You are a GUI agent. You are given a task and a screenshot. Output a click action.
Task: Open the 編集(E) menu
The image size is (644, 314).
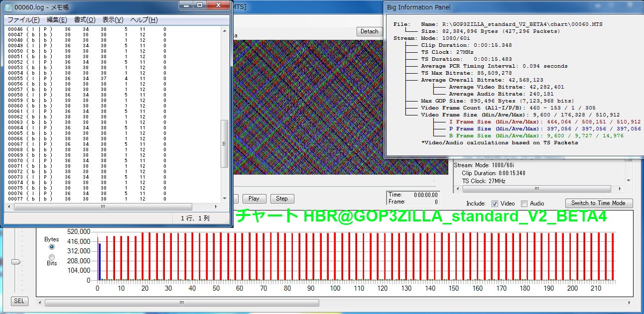(57, 20)
